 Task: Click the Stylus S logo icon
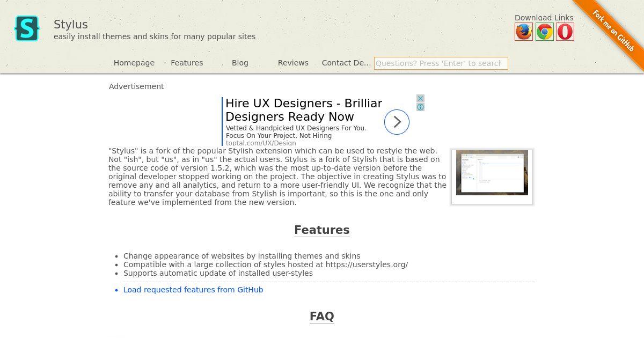(27, 28)
